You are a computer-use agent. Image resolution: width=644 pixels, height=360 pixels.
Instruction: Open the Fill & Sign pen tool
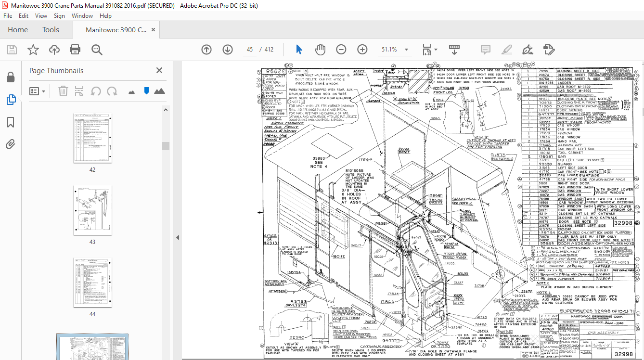point(528,50)
